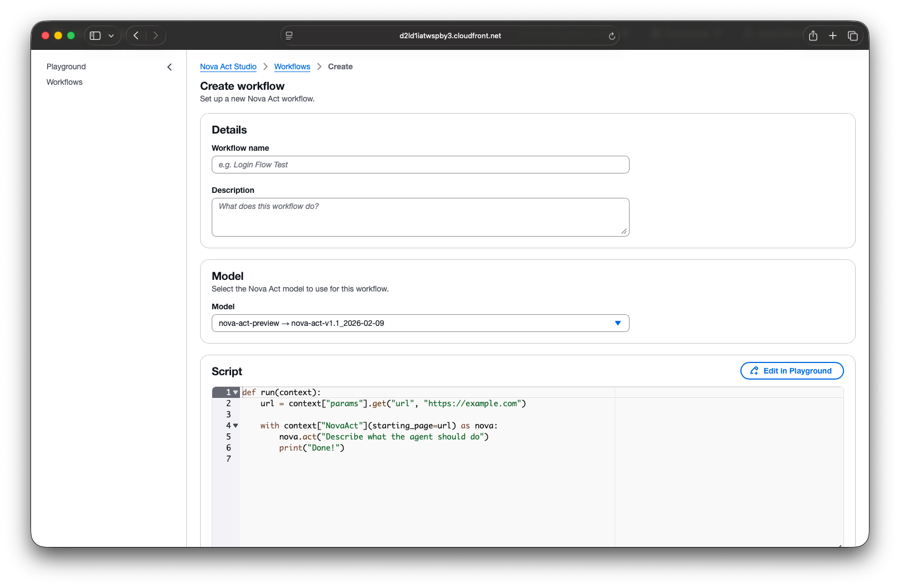Click the nova.act code line
The image size is (900, 588).
point(384,437)
